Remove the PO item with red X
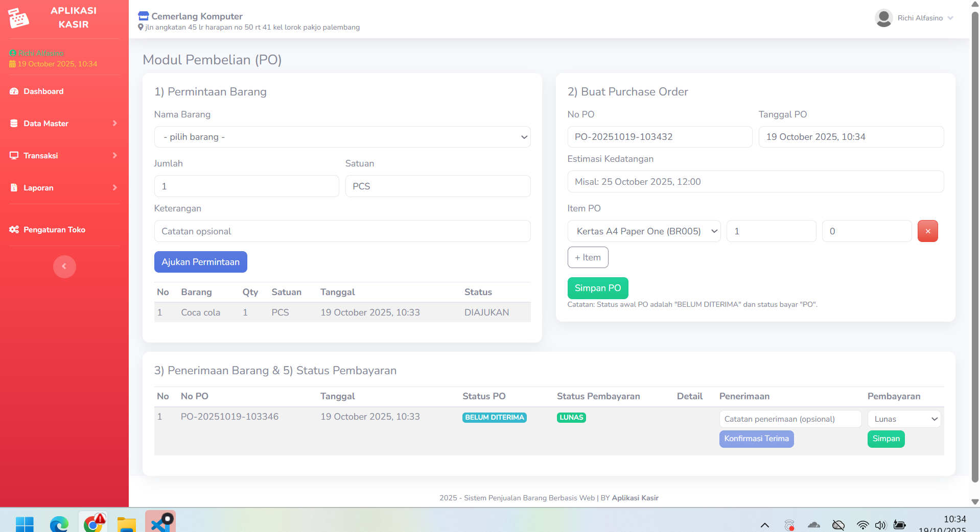The image size is (980, 532). tap(927, 231)
